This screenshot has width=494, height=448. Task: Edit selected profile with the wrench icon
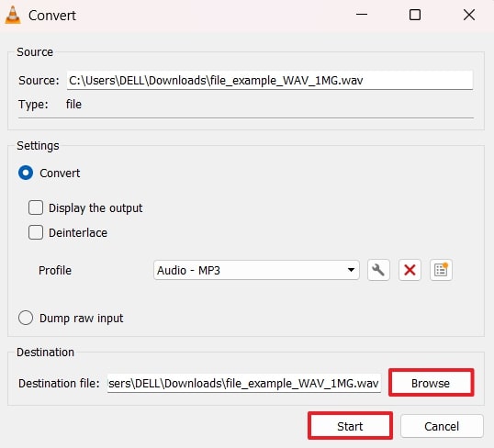pos(378,270)
